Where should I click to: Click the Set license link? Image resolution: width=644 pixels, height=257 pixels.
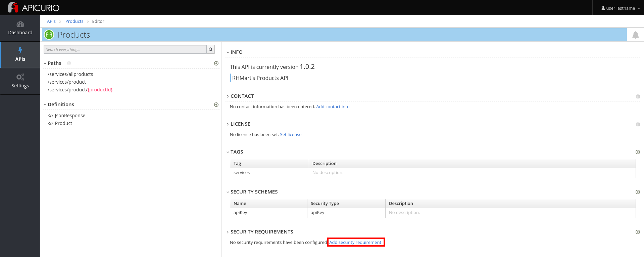(291, 134)
